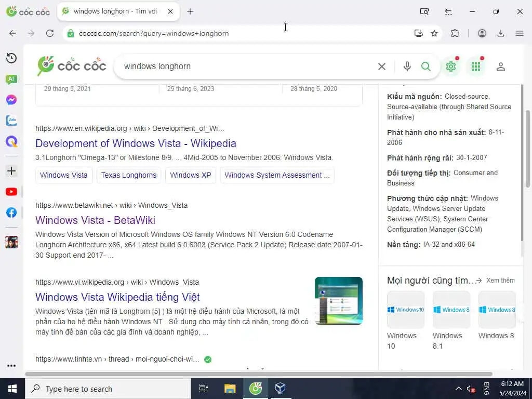The image size is (532, 399).
Task: Add a new sidebar shortcut with plus
Action: pos(11,170)
